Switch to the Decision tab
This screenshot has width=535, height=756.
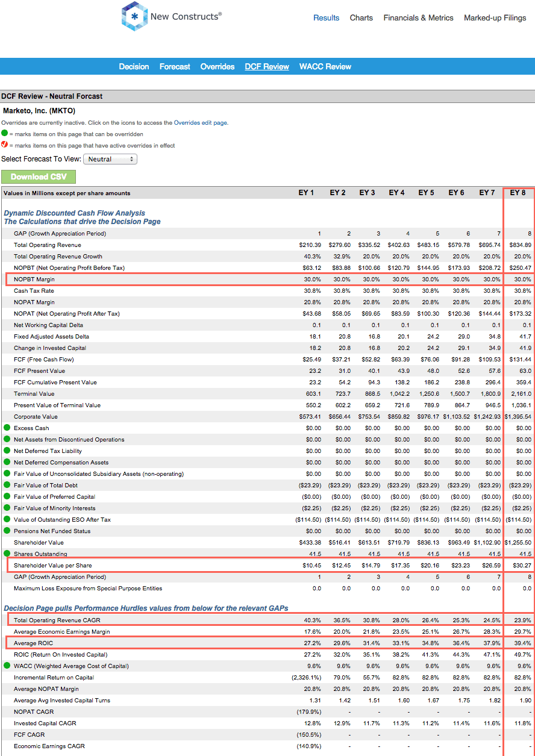pos(134,67)
